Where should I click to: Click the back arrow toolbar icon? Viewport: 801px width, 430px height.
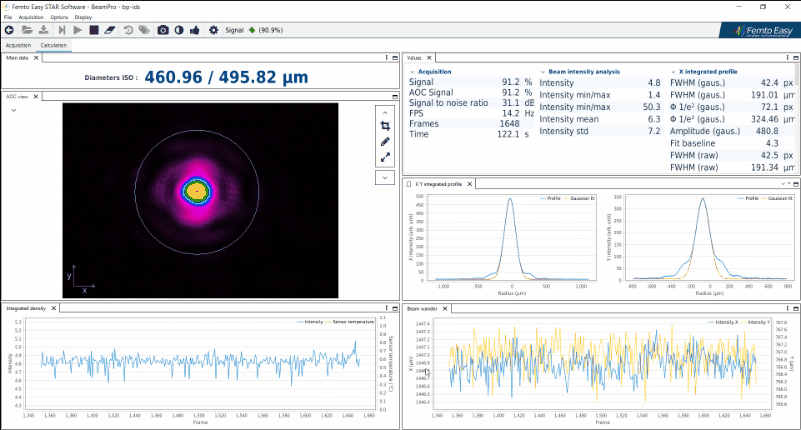(x=9, y=31)
